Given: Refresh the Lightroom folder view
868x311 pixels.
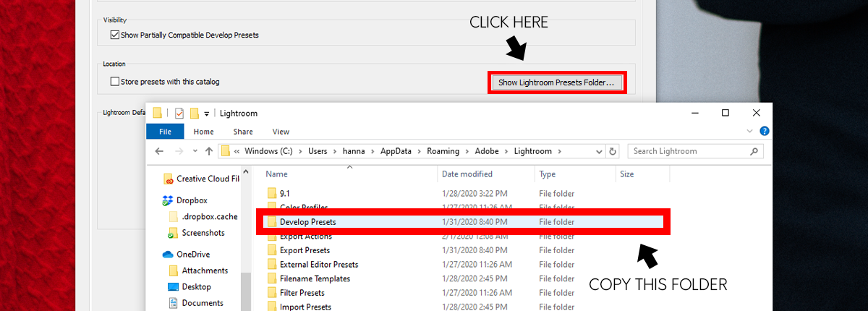Looking at the screenshot, I should pos(613,151).
